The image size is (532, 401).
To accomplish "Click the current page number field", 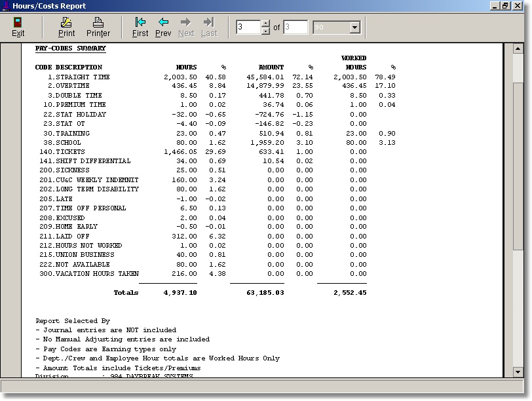I will point(249,27).
